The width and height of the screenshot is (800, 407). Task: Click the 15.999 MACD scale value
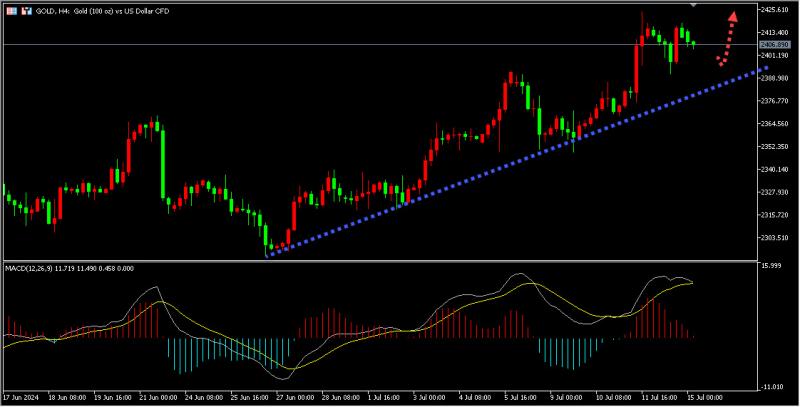773,265
